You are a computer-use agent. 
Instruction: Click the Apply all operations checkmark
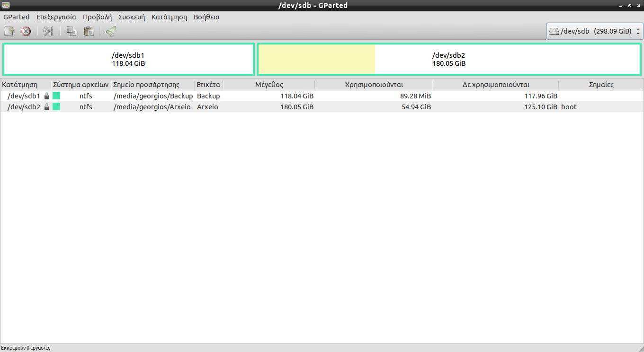[x=111, y=31]
